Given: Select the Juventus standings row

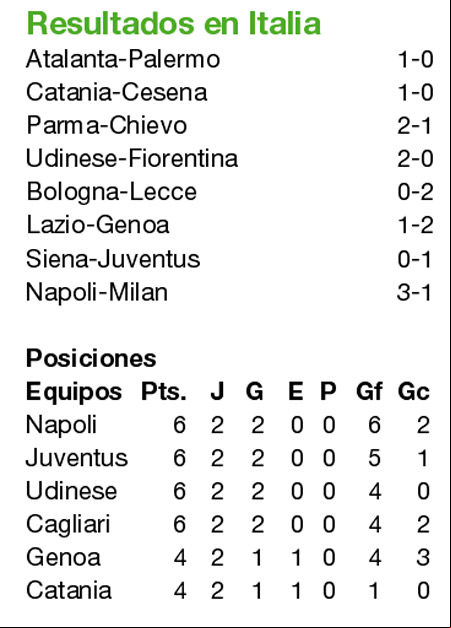Looking at the screenshot, I should (x=228, y=458).
